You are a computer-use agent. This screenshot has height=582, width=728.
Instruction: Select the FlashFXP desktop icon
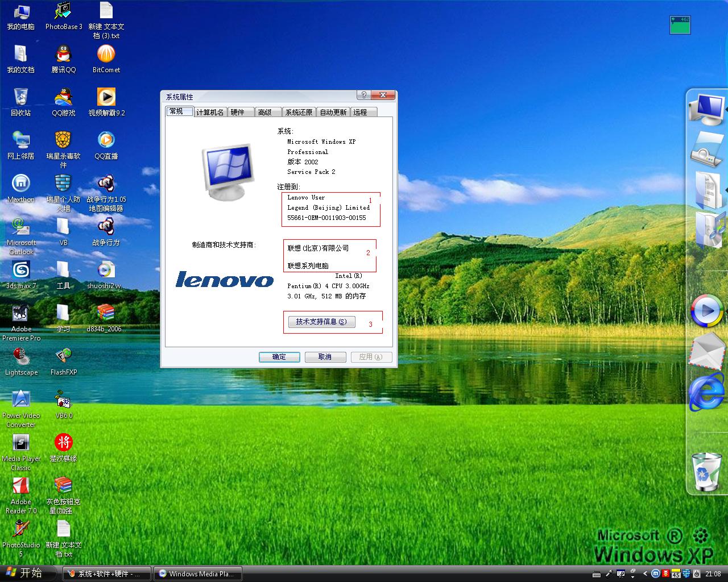64,361
